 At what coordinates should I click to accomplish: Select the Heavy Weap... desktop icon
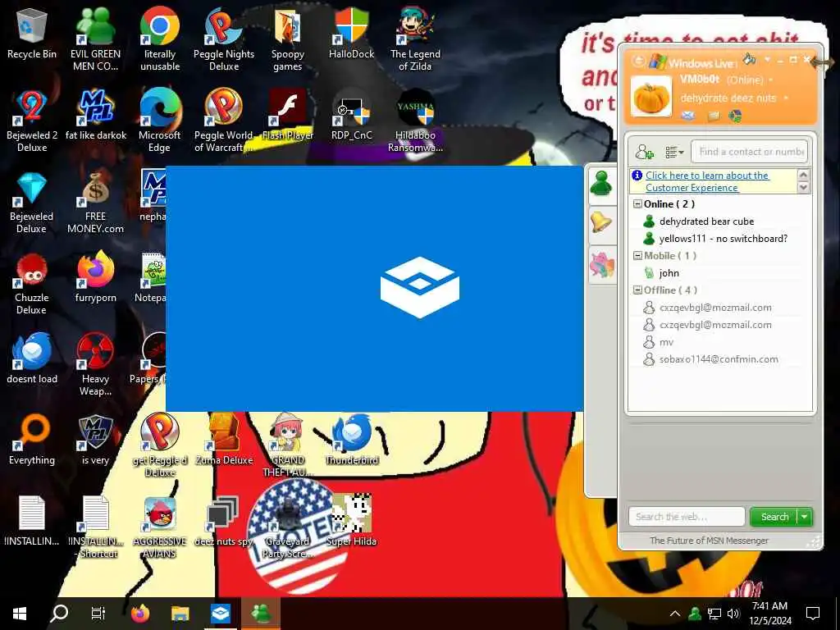coord(95,366)
